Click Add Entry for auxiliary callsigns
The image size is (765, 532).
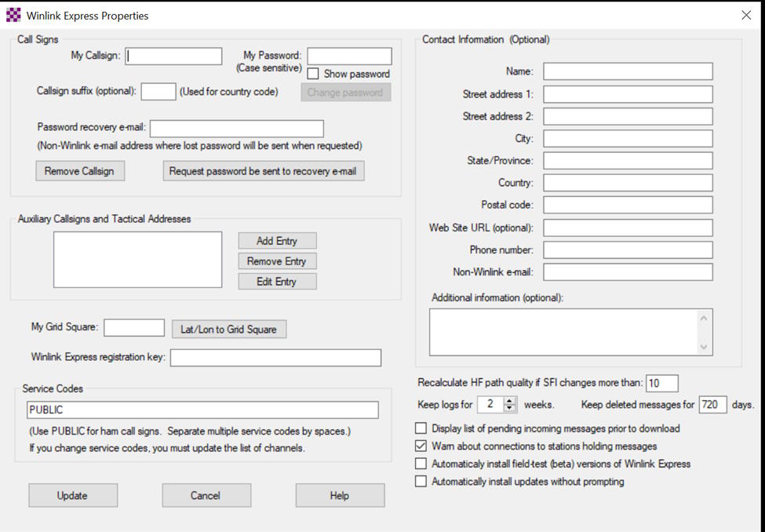[x=277, y=241]
